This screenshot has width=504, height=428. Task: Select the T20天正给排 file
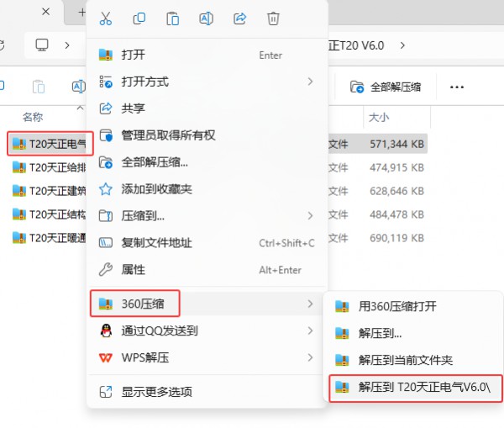[x=49, y=167]
